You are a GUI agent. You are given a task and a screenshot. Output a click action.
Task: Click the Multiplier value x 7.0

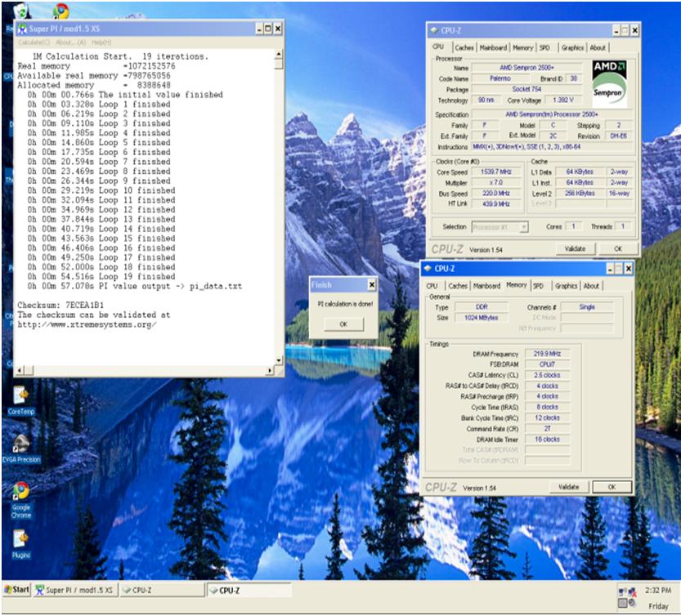coord(496,183)
